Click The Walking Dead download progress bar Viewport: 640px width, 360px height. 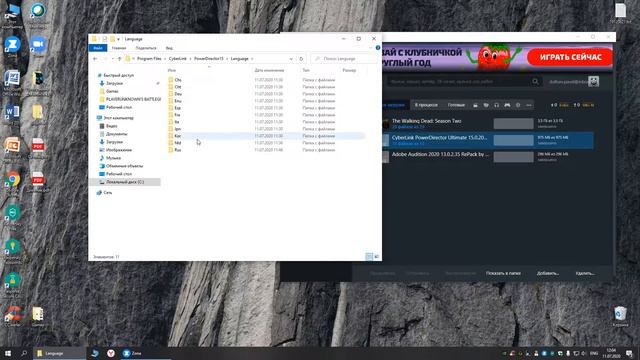[513, 124]
